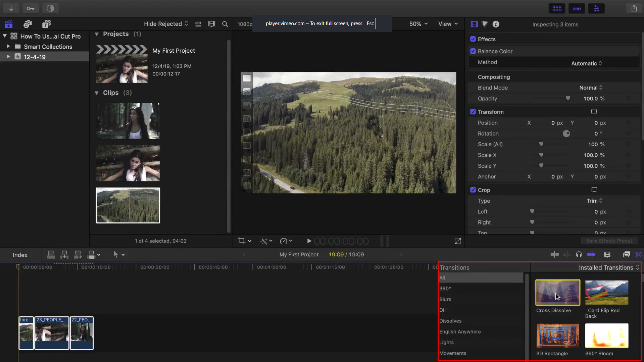This screenshot has height=362, width=644.
Task: Click the keyword tool icon
Action: (31, 8)
